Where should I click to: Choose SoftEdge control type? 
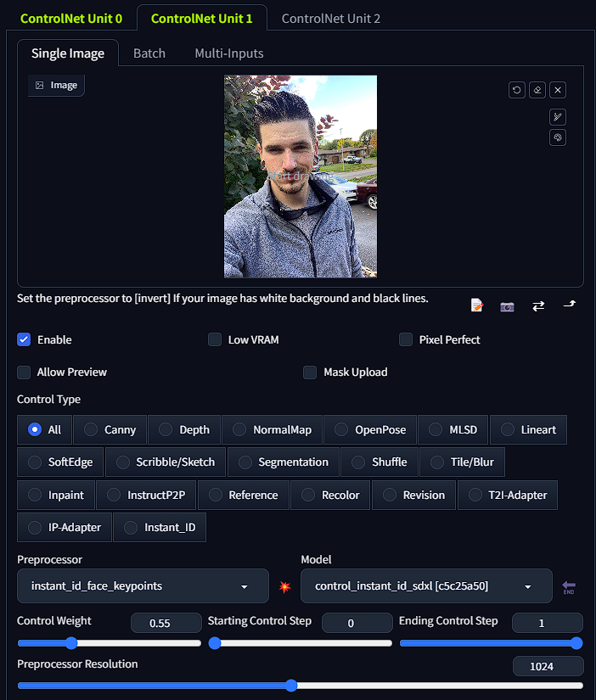[60, 462]
